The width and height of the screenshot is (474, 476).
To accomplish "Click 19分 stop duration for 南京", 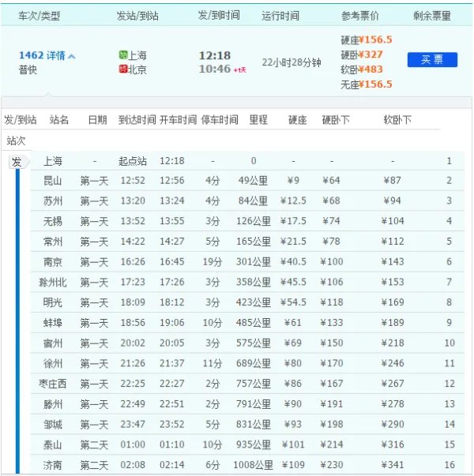I will [213, 262].
